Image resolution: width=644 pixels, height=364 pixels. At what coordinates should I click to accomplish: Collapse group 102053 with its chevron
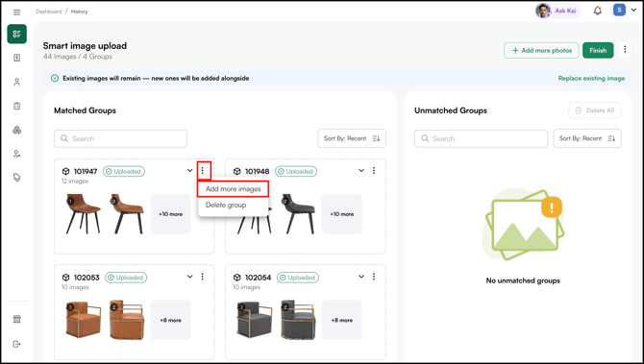point(189,277)
